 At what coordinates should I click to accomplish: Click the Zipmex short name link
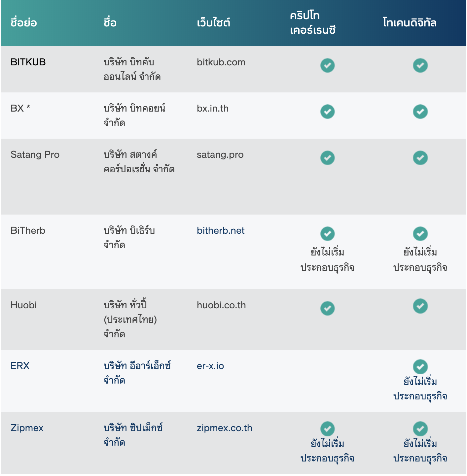click(27, 428)
